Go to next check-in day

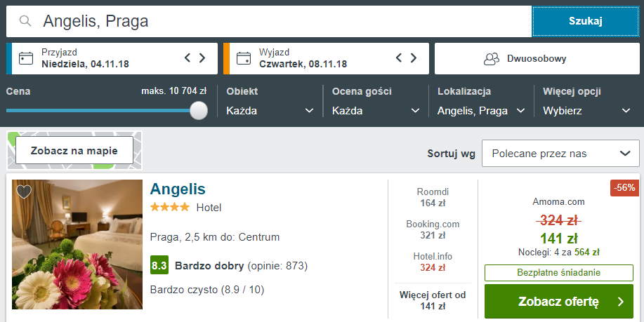click(202, 58)
